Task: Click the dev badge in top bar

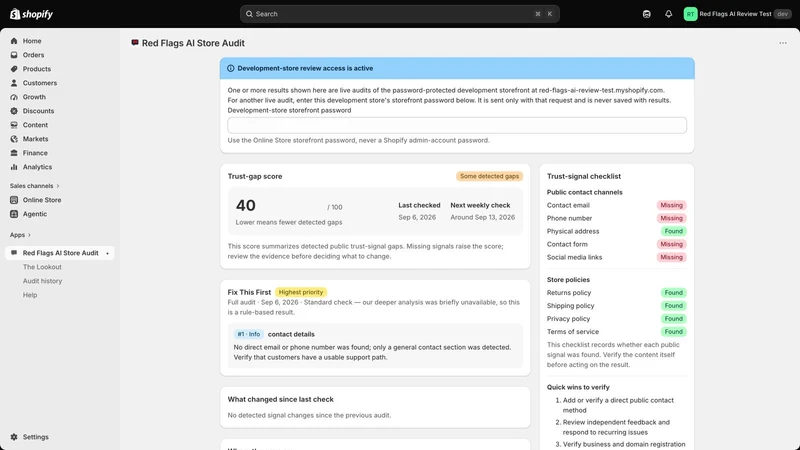Action: pos(782,14)
